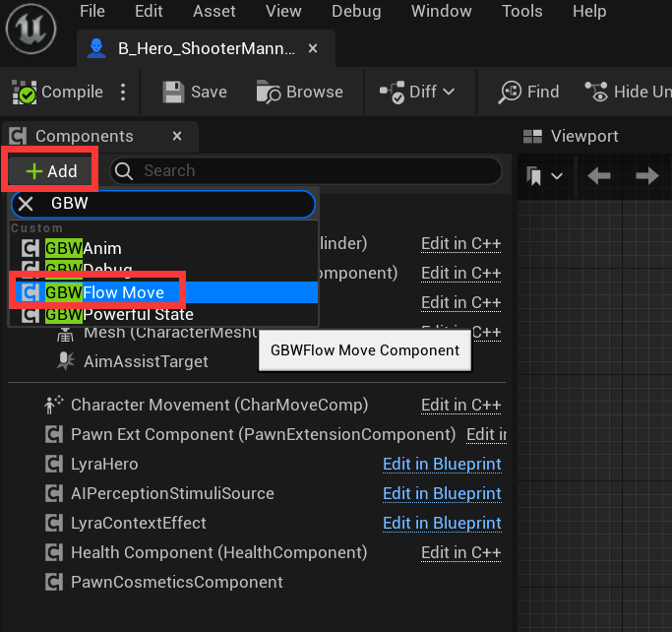Compile the blueprint
The width and height of the screenshot is (672, 632).
click(58, 92)
